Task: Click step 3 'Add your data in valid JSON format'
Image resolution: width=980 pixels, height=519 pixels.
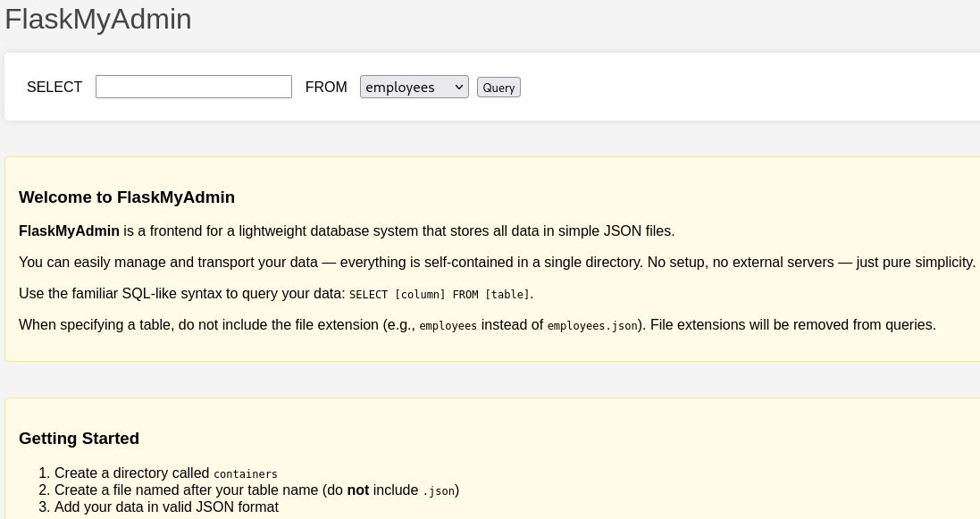Action: click(x=166, y=507)
